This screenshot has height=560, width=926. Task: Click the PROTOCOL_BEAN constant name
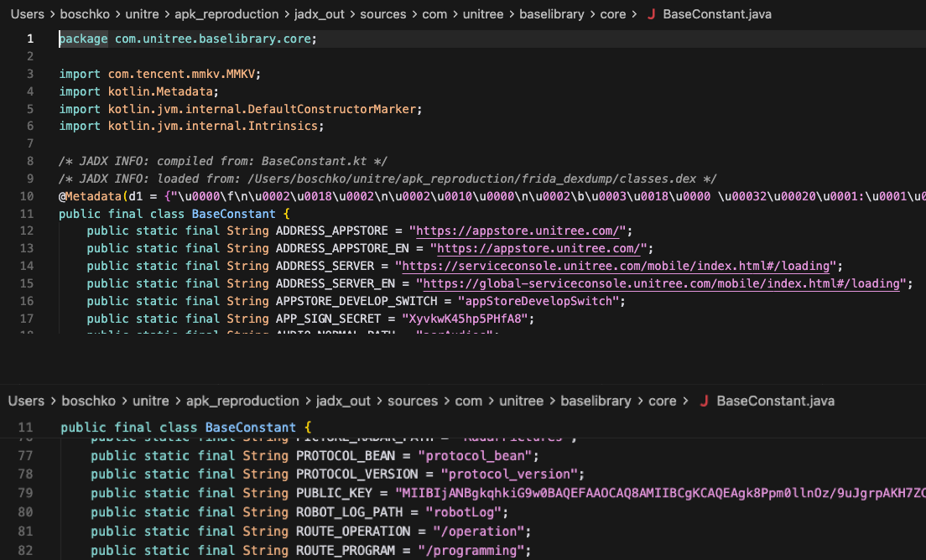346,456
